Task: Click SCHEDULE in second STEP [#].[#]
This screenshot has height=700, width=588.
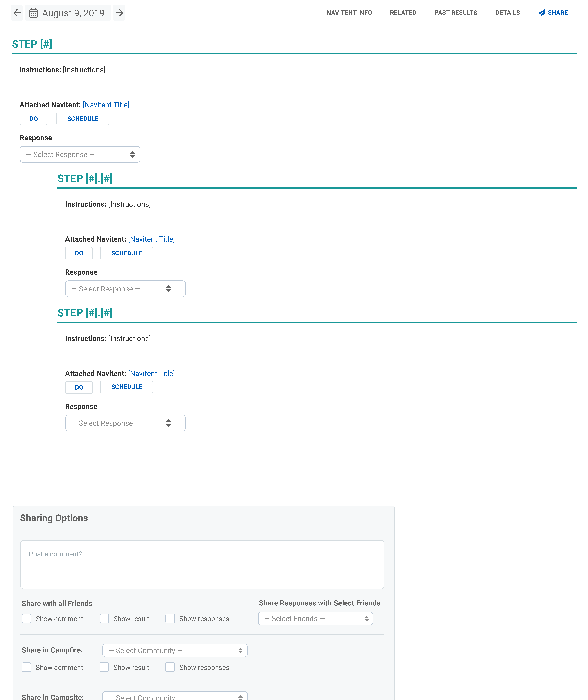Action: [x=127, y=387]
